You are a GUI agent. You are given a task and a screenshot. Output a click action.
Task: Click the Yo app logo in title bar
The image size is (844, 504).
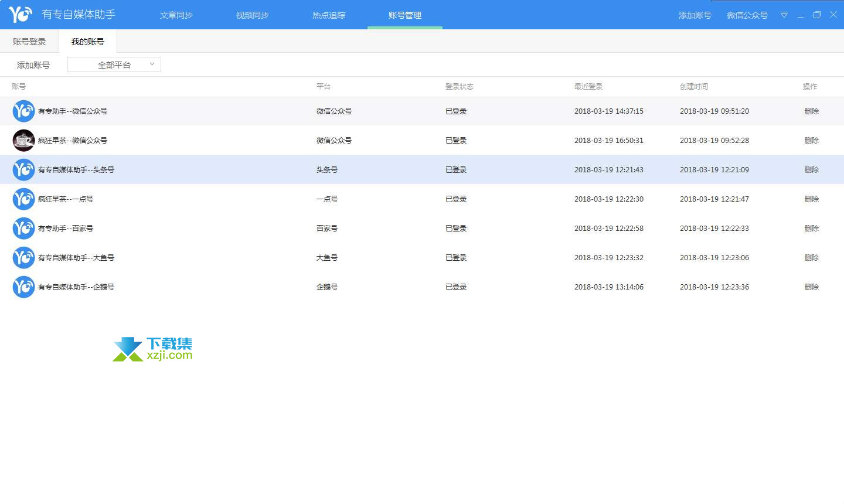tap(21, 14)
